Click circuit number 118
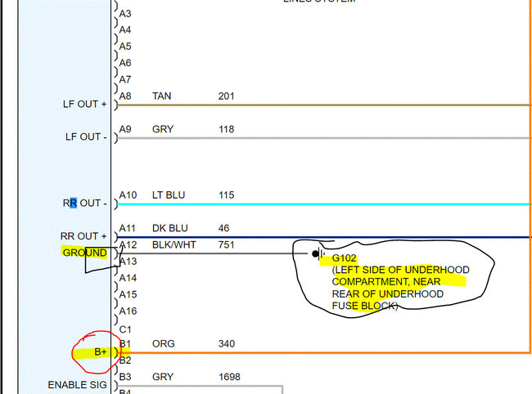This screenshot has height=394, width=532. (x=226, y=129)
